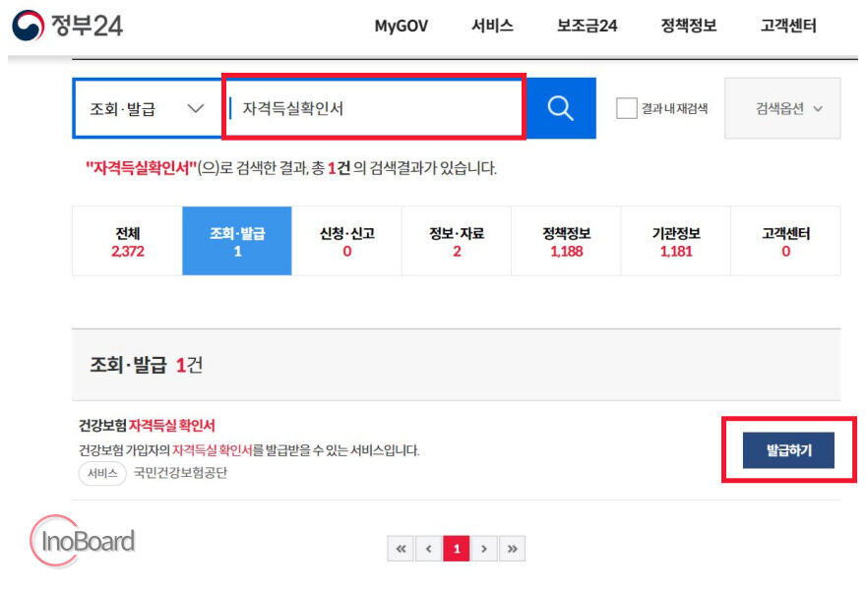Click the summary text 총 1건의 검색결과가 있습니다.
Viewport: 868px width, 590px height.
[x=404, y=167]
